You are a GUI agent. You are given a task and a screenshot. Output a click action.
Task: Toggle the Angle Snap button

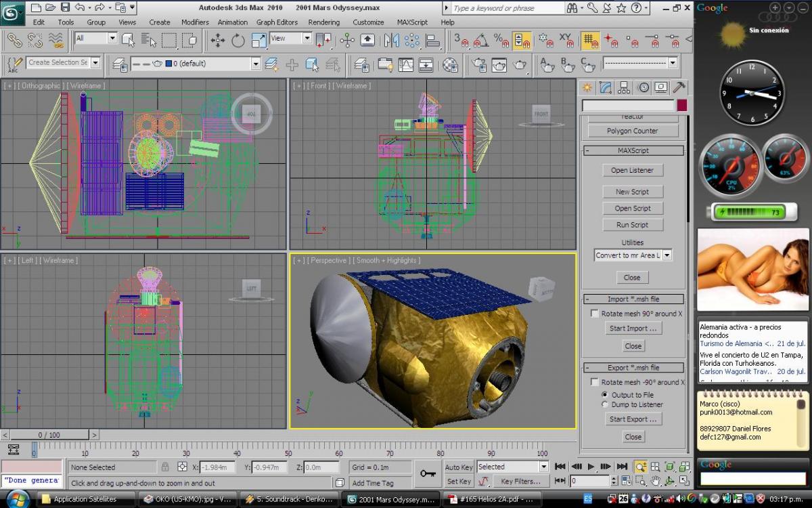(482, 40)
